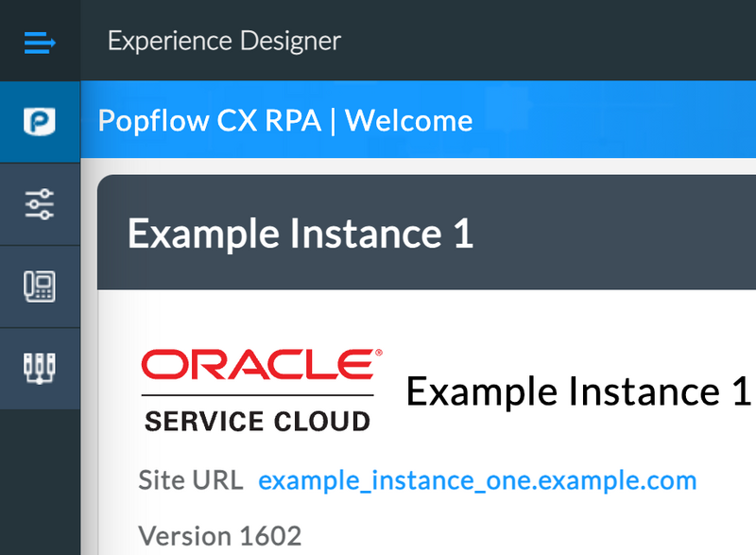Open the Popflow P logo sidebar item
The width and height of the screenshot is (756, 555).
[40, 122]
